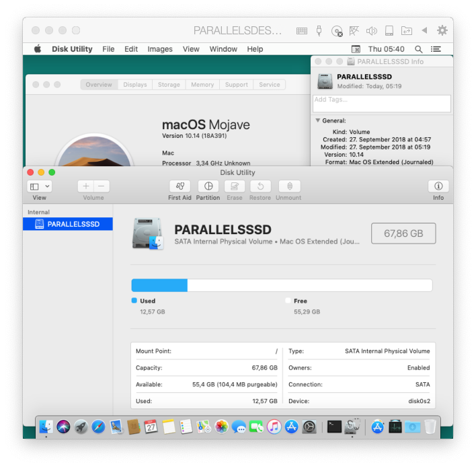Image resolution: width=476 pixels, height=467 pixels.
Task: Launch Siri from the Dock
Action: (63, 427)
